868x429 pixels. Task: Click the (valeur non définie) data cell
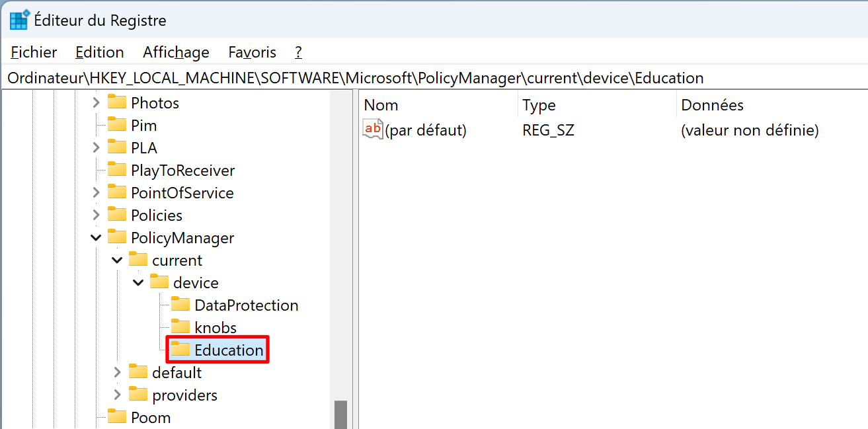[x=750, y=130]
